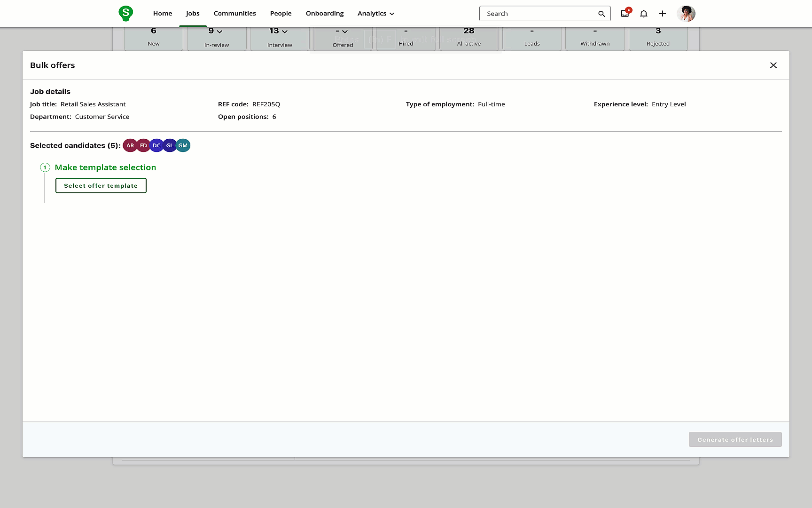Open the People menu
Viewport: 812px width, 508px height.
281,14
